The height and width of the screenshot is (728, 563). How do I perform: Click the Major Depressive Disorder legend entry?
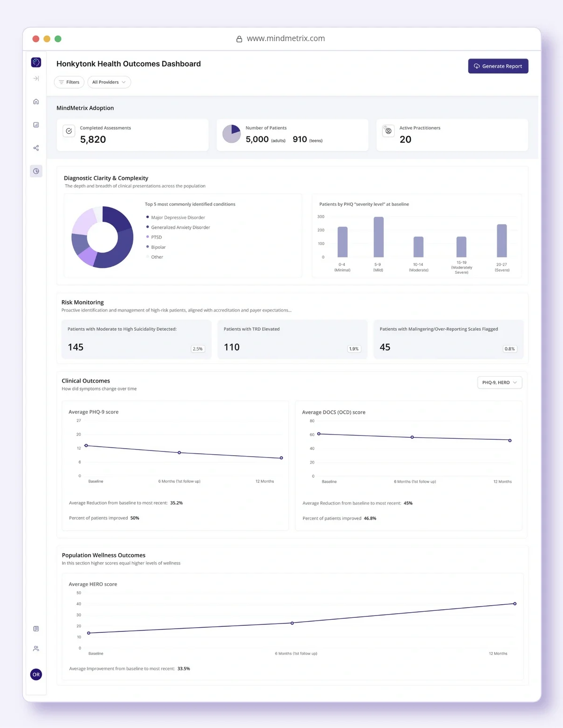pos(175,218)
